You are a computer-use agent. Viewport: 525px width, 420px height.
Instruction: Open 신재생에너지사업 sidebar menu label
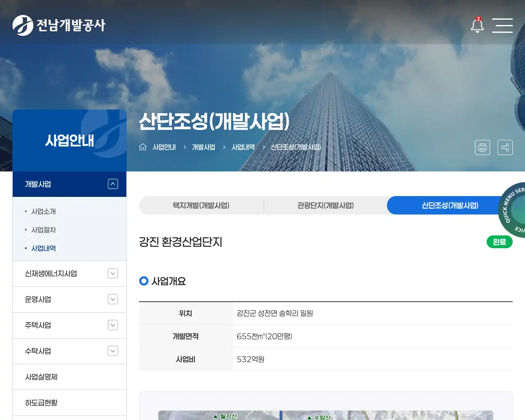tap(51, 274)
